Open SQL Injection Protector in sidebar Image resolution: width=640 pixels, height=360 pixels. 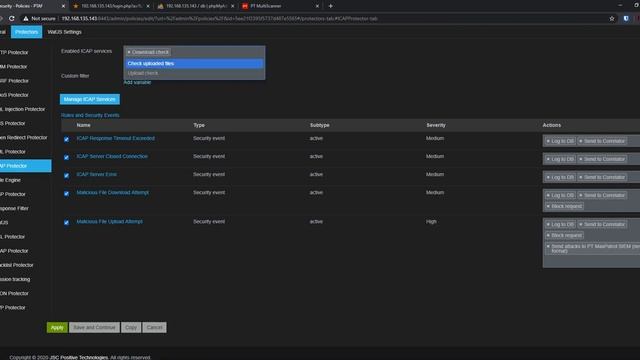(x=22, y=109)
